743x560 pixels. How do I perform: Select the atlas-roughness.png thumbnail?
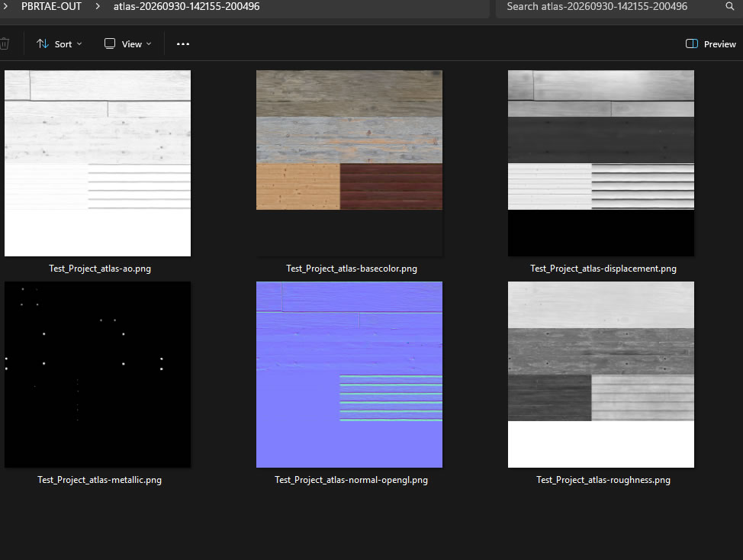[601, 375]
